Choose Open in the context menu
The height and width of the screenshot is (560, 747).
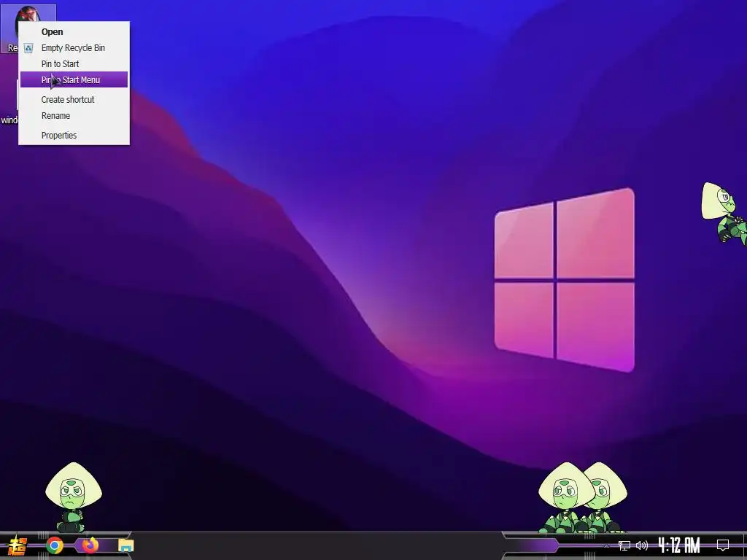(74, 32)
